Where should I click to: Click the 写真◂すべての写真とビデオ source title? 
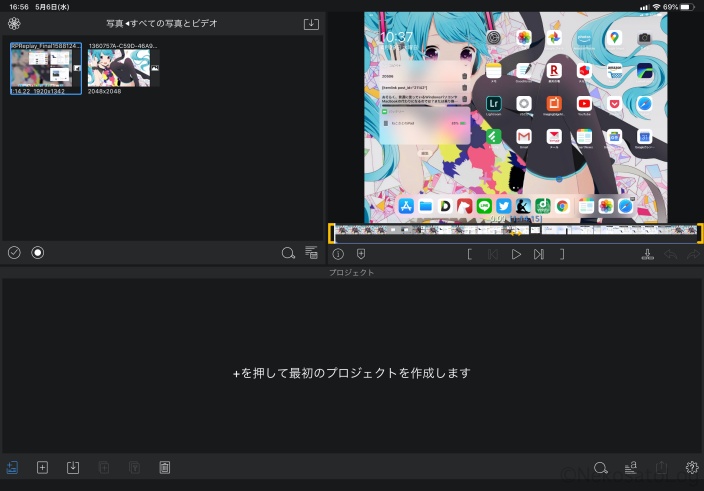(162, 23)
